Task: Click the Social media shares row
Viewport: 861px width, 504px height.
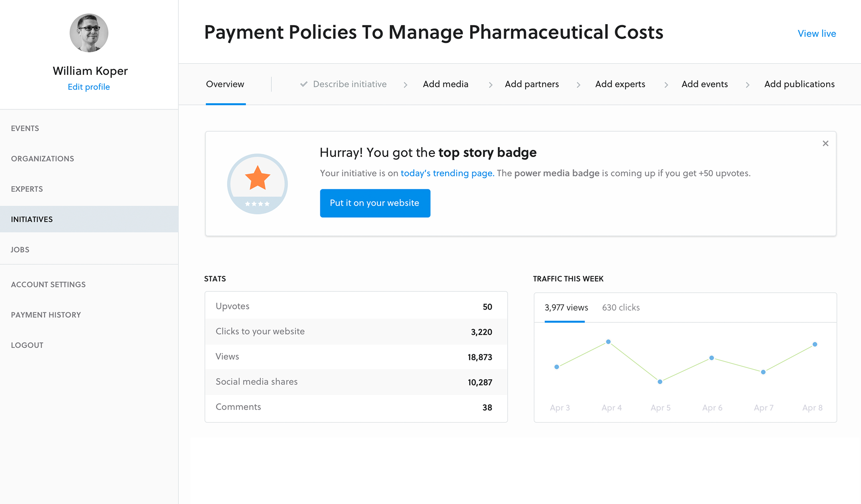Action: (x=356, y=382)
